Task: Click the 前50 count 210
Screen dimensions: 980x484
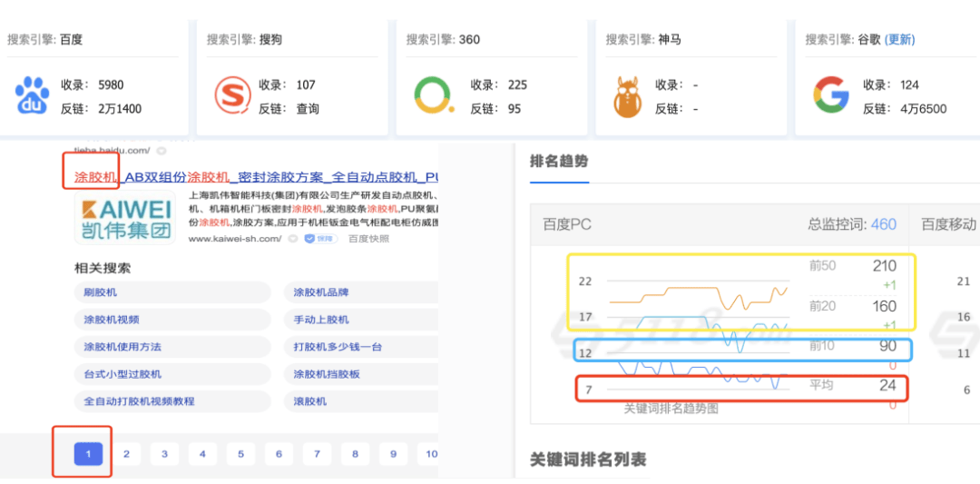Action: pos(885,266)
